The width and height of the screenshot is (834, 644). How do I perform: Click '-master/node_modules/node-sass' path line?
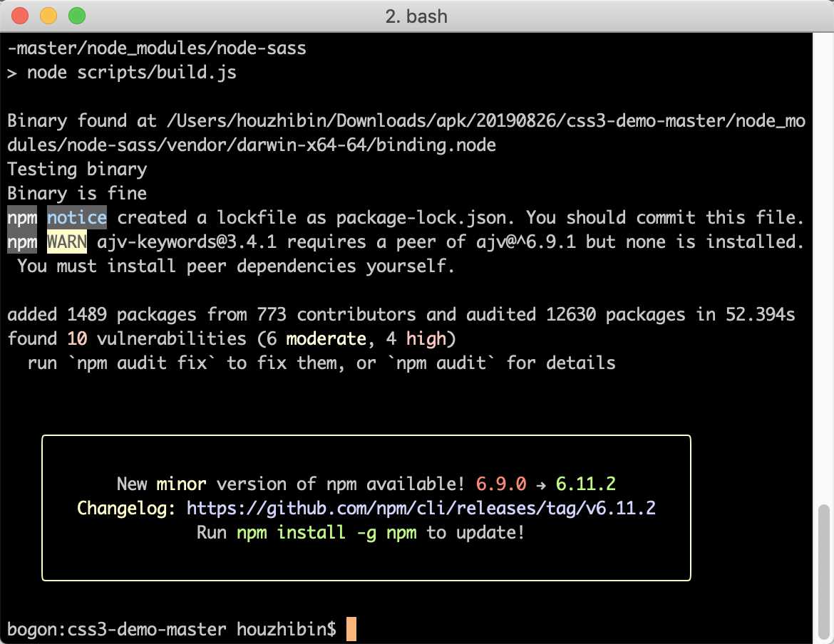pos(157,49)
